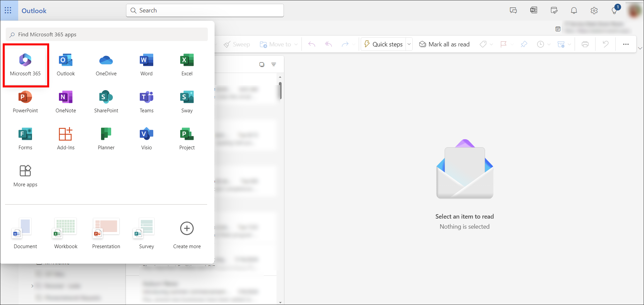Launch PowerPoint from the app launcher
Image resolution: width=644 pixels, height=305 pixels.
coord(25,102)
